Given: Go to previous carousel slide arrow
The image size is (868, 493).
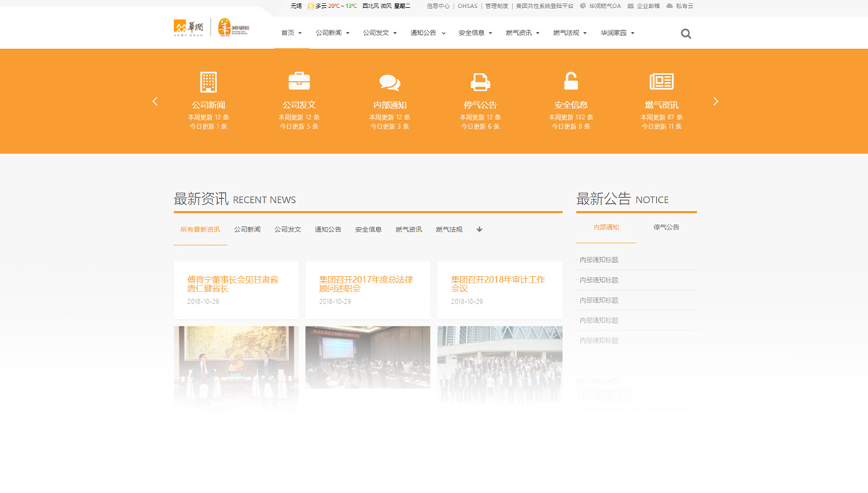Looking at the screenshot, I should tap(155, 101).
